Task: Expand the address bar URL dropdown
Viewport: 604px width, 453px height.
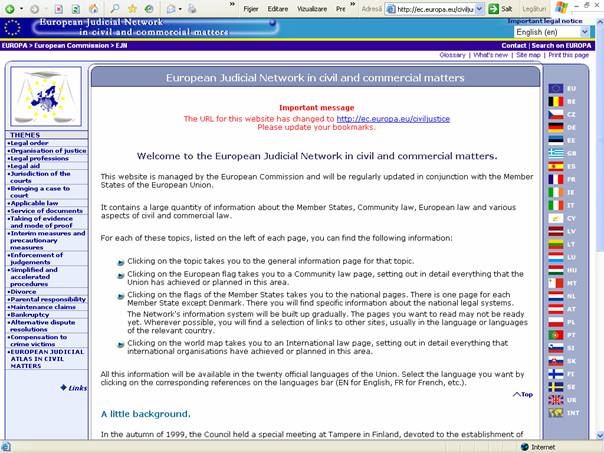Action: pos(480,9)
